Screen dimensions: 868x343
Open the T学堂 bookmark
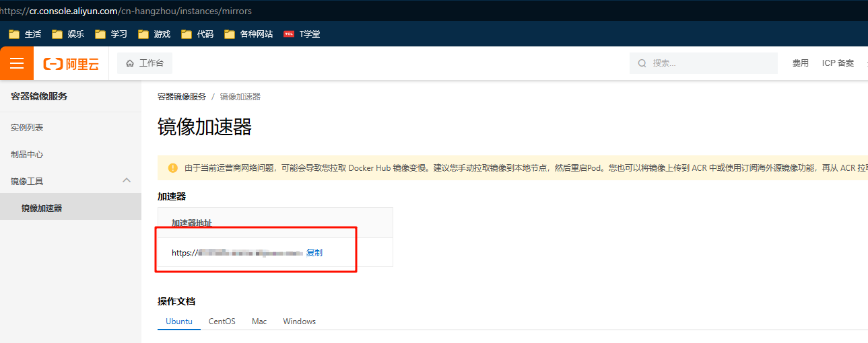click(x=302, y=34)
